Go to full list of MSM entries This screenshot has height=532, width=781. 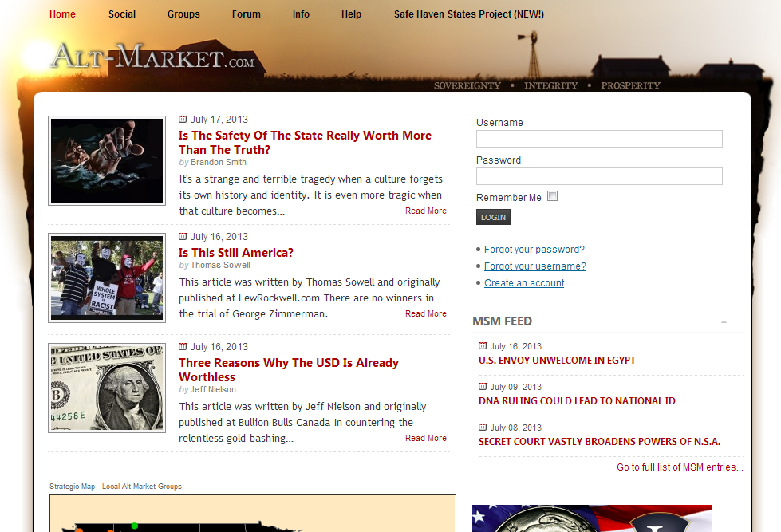coord(680,467)
